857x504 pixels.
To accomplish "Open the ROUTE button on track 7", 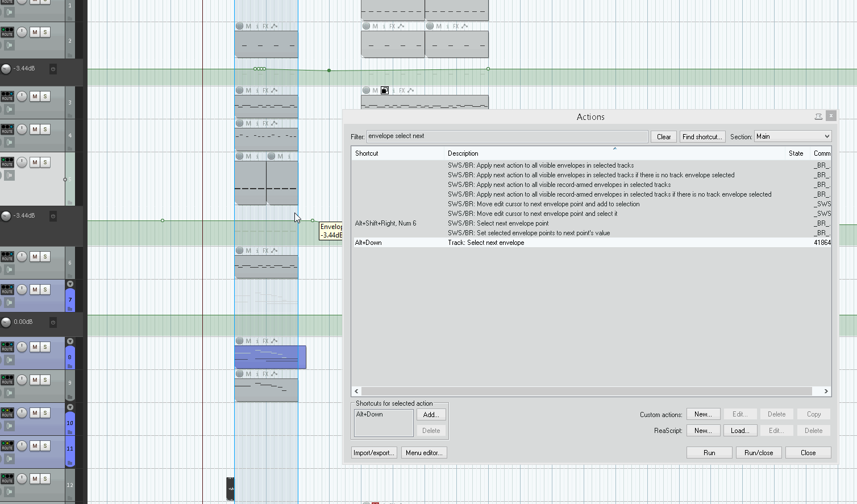I will point(7,289).
